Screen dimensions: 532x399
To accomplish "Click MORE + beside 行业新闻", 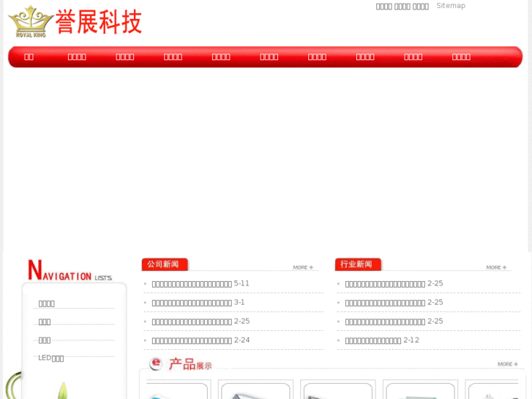I will coord(496,267).
